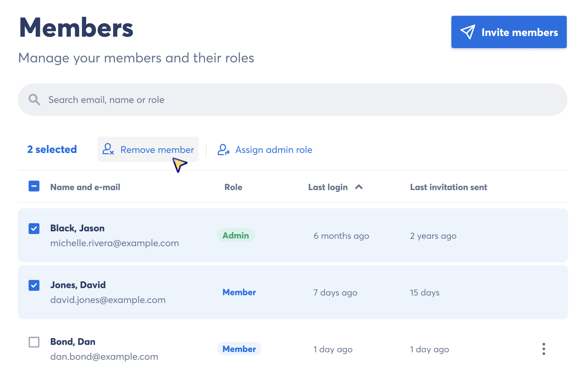
Task: Click the Last invitation sent column header
Action: point(448,187)
